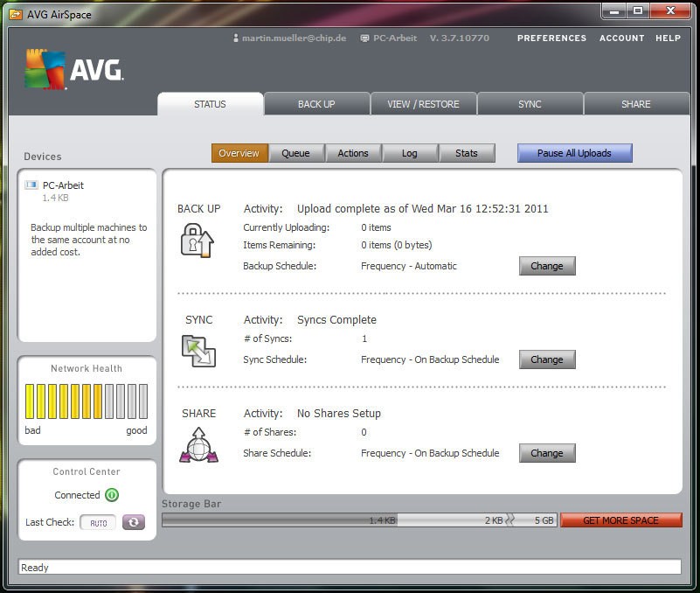
Task: Click the 5 GB storage limit label
Action: 544,520
